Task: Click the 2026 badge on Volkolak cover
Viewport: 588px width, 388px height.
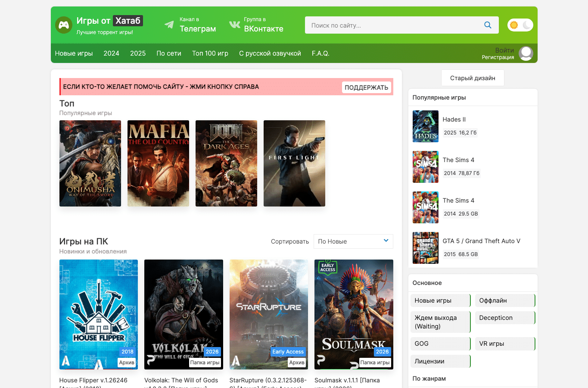Action: point(212,352)
